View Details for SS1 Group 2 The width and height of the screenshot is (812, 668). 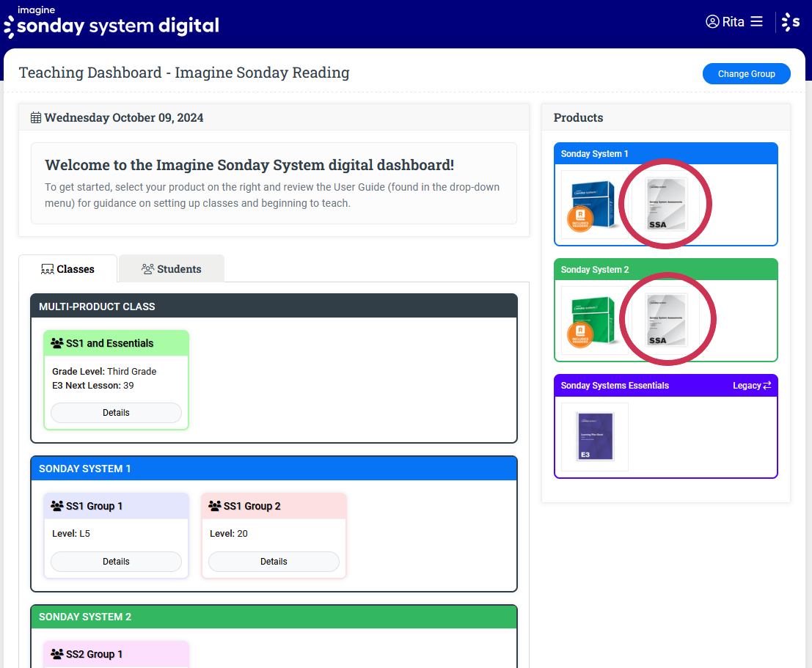click(x=274, y=562)
